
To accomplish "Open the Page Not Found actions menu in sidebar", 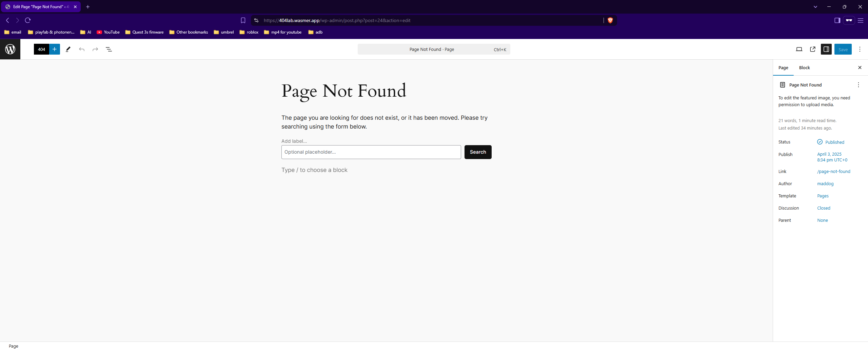I will (858, 85).
